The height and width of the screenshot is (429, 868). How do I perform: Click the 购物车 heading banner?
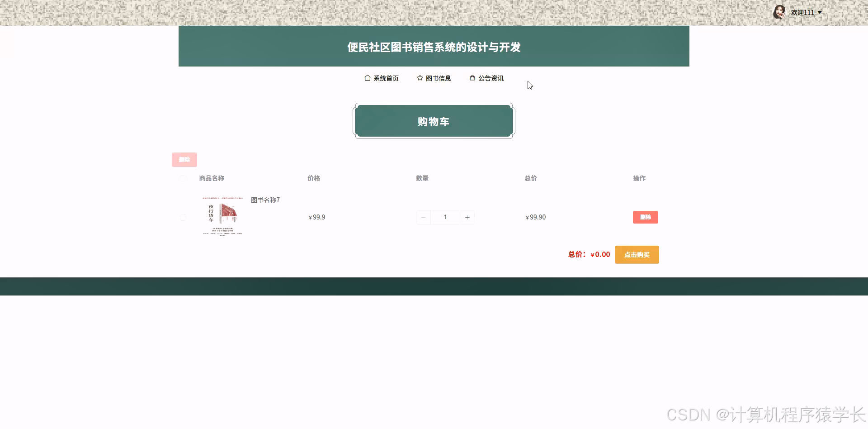[434, 121]
